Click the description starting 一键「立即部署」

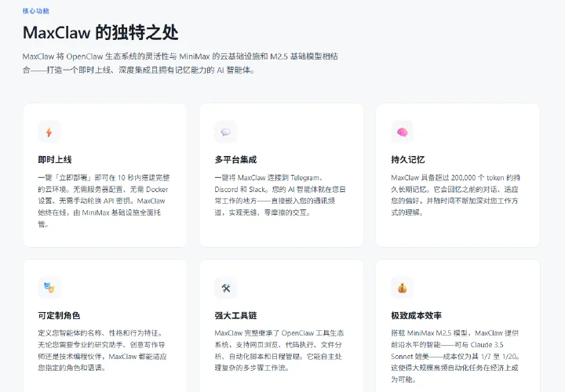click(104, 201)
